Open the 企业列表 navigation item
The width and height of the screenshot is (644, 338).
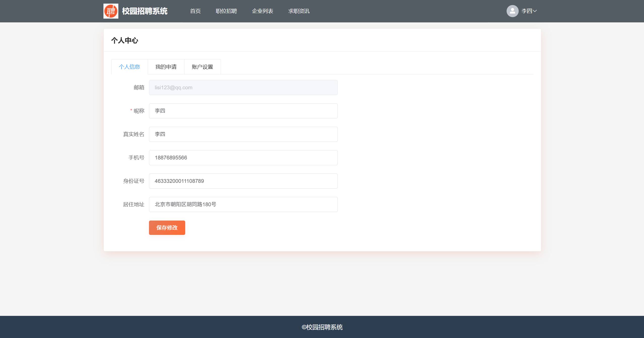262,11
